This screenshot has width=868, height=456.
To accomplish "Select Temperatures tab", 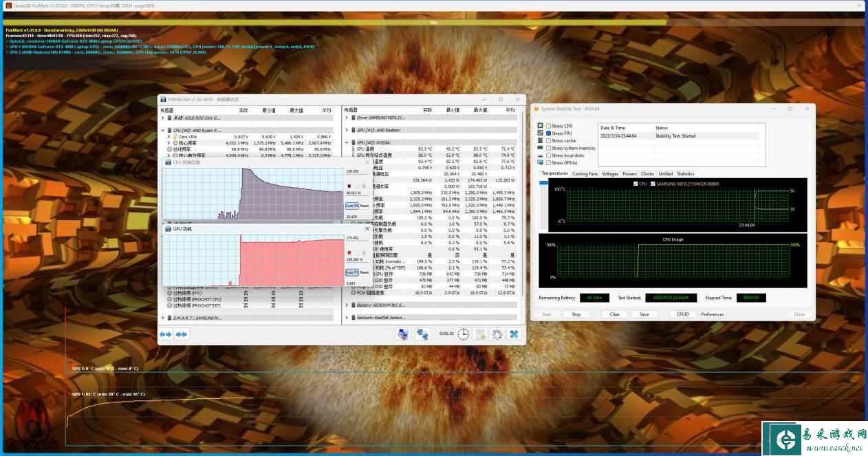I will [x=554, y=173].
